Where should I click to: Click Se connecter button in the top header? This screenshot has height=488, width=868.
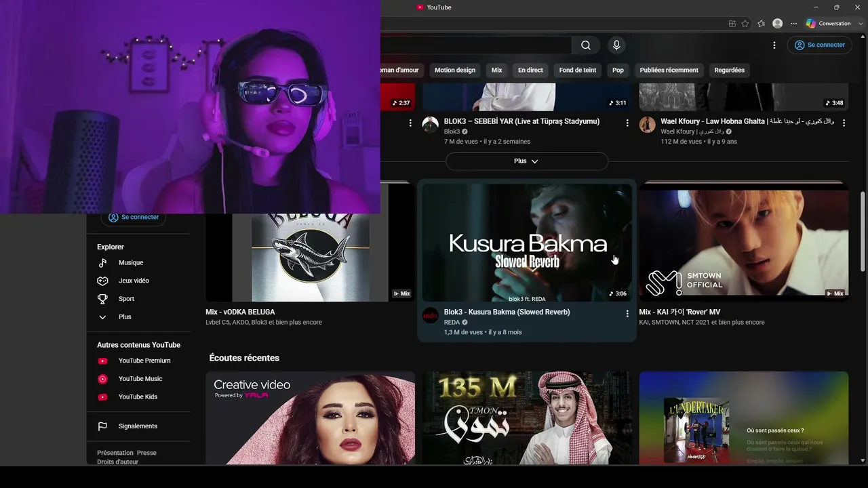[820, 45]
